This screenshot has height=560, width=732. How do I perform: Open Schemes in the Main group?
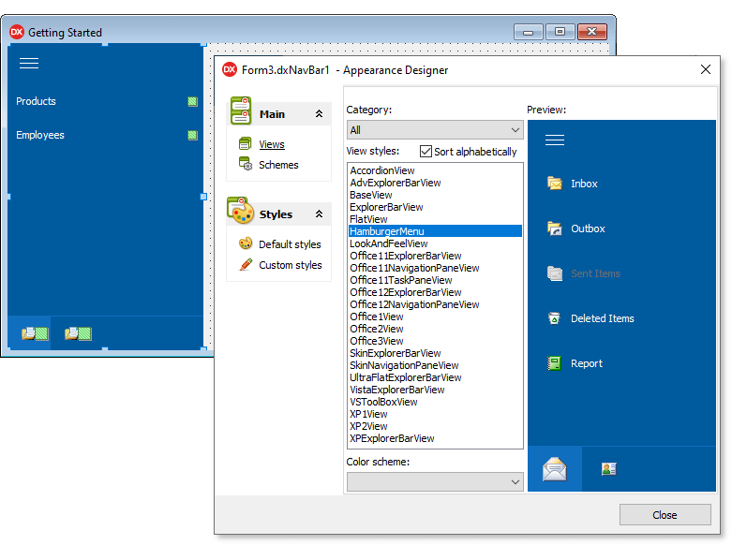[278, 165]
